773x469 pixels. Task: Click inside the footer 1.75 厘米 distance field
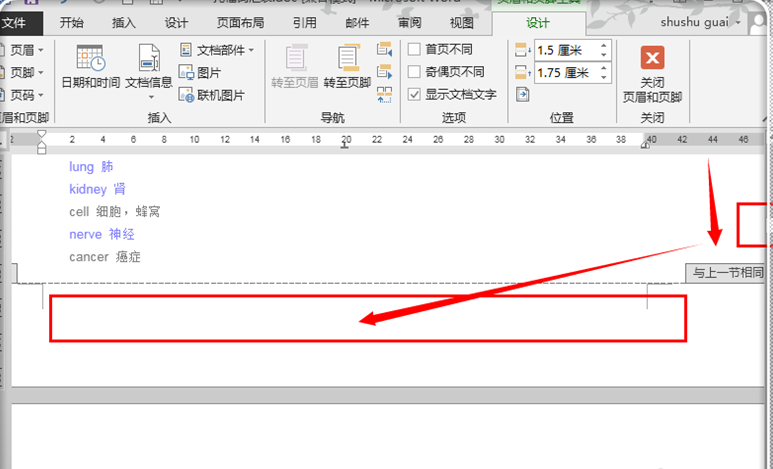click(x=565, y=72)
